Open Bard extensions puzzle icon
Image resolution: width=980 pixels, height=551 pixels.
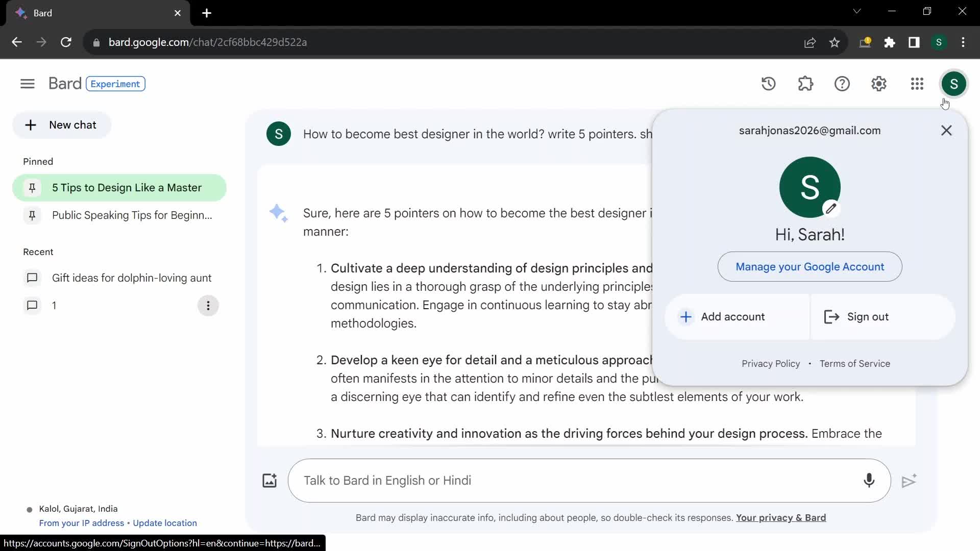pos(805,84)
